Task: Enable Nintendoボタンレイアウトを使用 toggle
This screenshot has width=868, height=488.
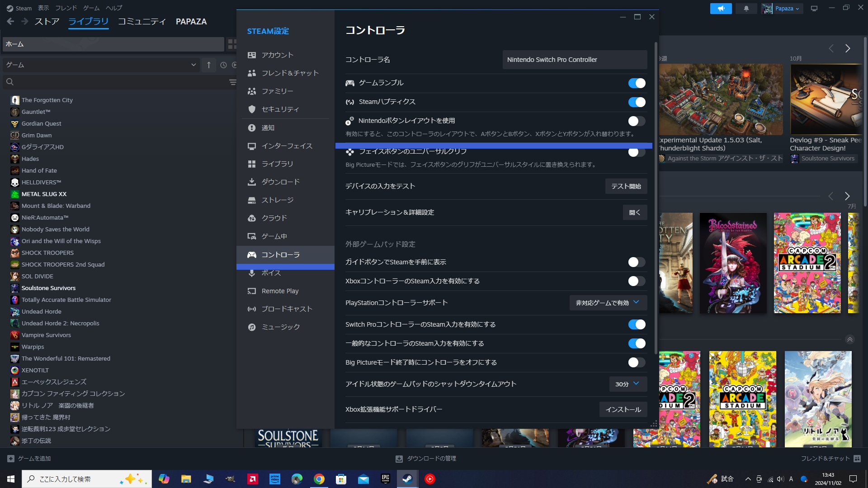Action: [637, 121]
